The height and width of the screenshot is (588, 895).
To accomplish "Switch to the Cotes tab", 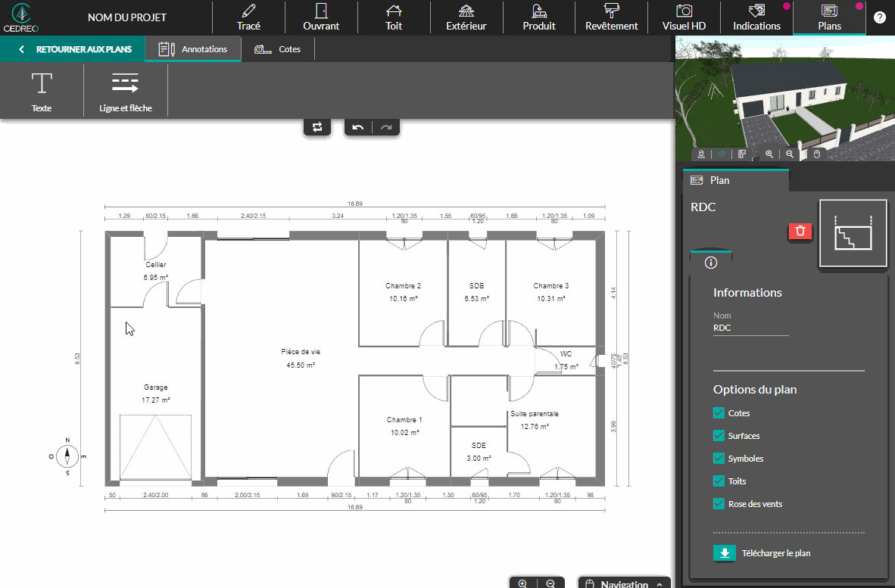I will (278, 49).
